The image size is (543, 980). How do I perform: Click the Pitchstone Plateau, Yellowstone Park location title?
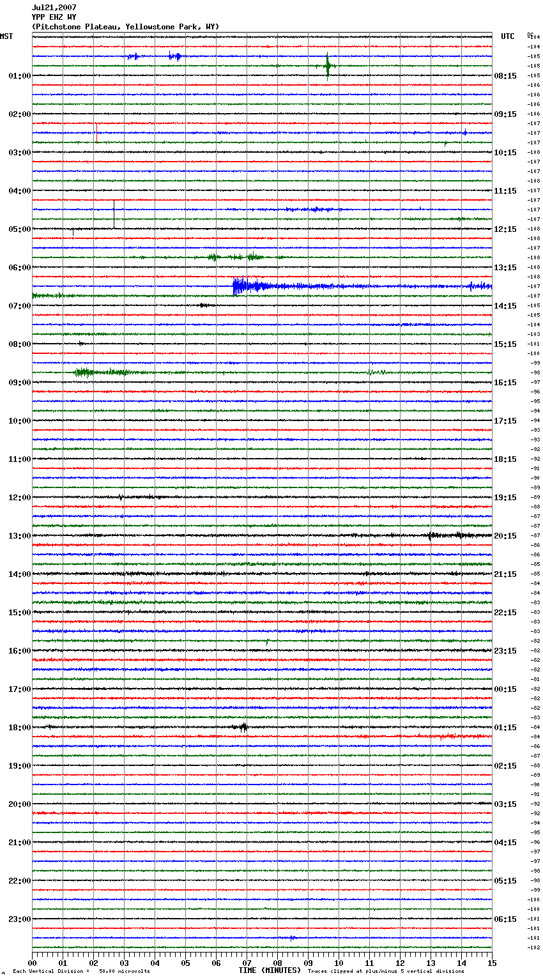tap(125, 27)
